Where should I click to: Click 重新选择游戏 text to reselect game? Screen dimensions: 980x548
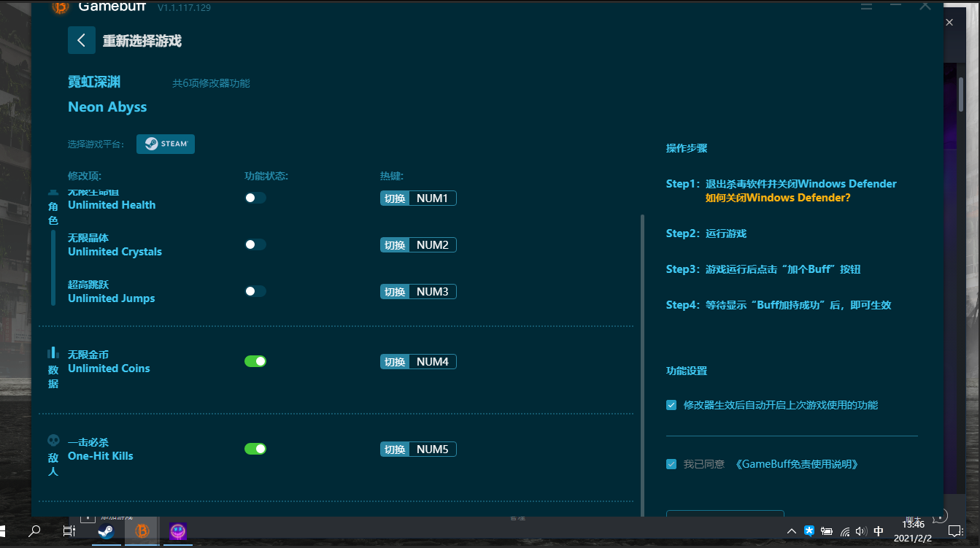(x=142, y=41)
